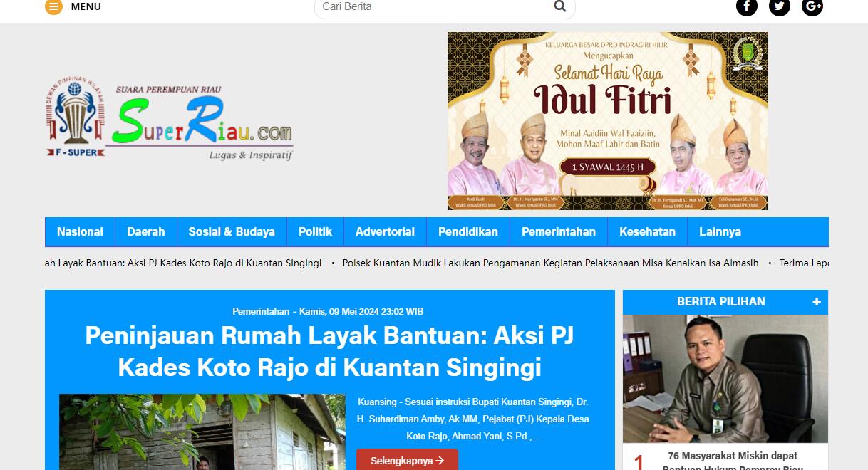Go to the Politik section
Screen dimensions: 868x470
point(316,232)
